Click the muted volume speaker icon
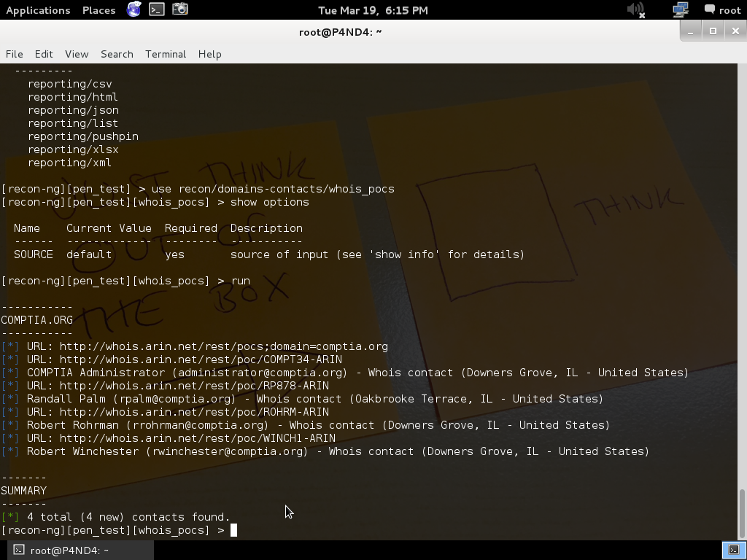 (x=636, y=9)
